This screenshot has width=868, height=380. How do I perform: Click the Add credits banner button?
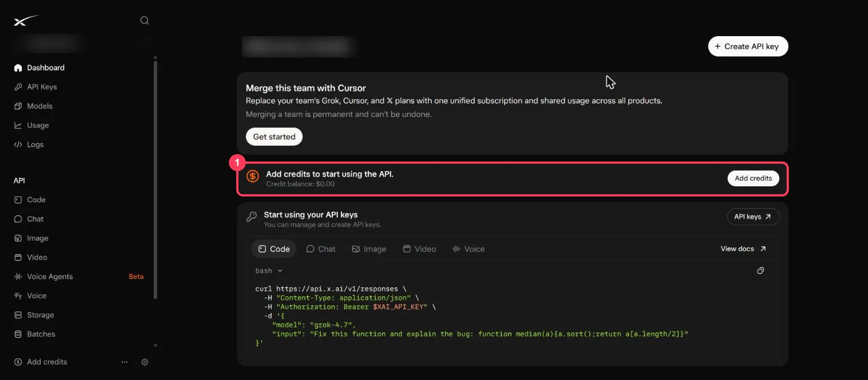click(x=753, y=178)
